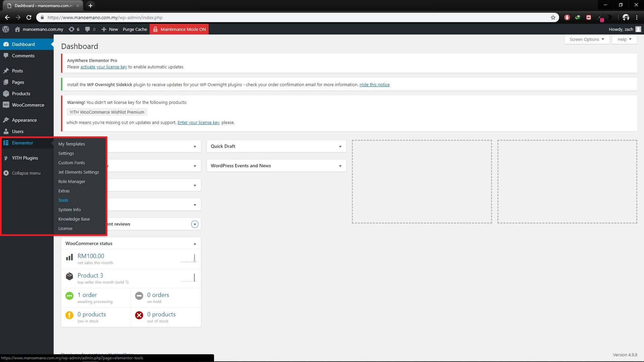
Task: Open the 0 products out of stock link
Action: point(161,314)
